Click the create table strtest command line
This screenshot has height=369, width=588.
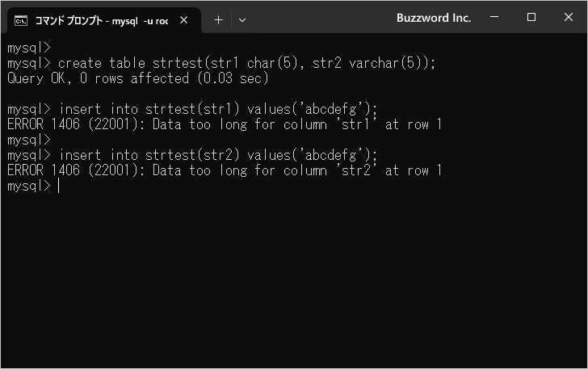click(221, 63)
